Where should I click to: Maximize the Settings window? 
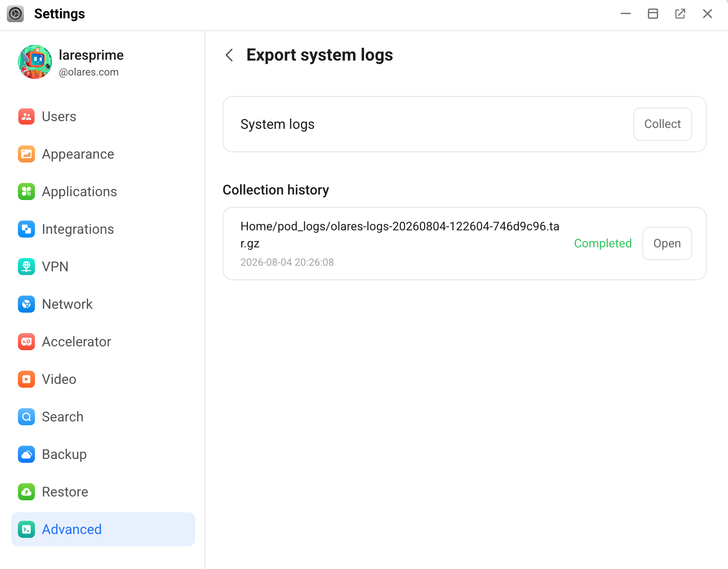point(653,14)
